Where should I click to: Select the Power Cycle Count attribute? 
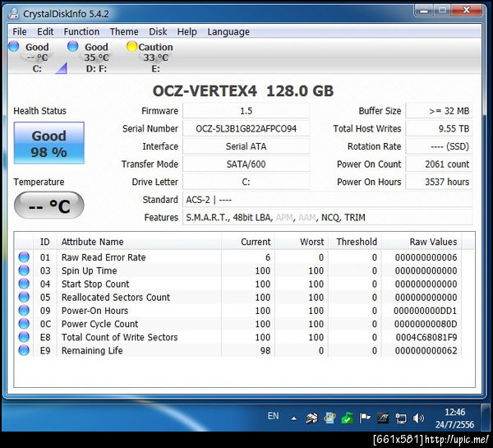[99, 324]
